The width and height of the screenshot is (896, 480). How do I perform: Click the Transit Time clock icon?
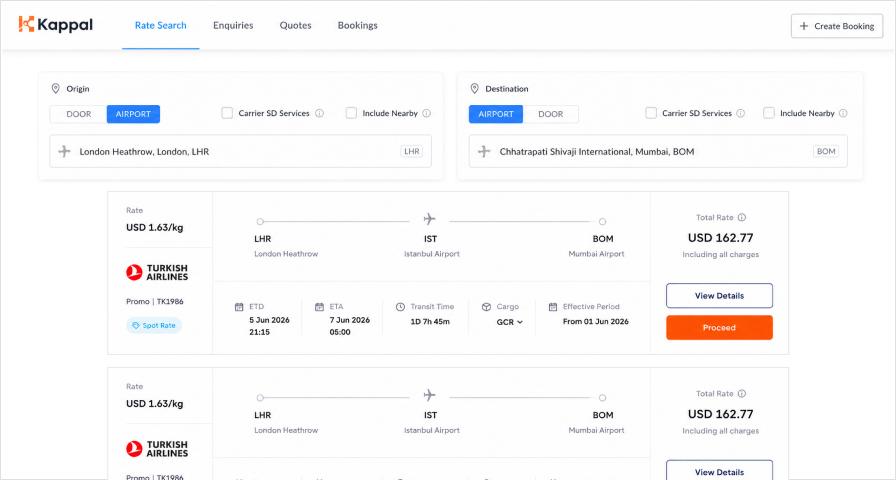400,307
